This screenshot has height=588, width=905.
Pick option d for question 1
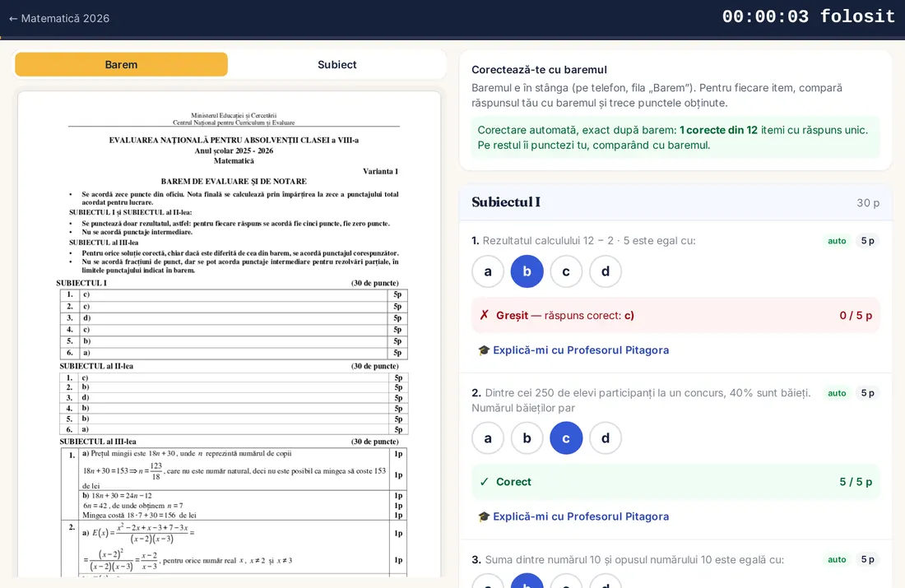606,271
